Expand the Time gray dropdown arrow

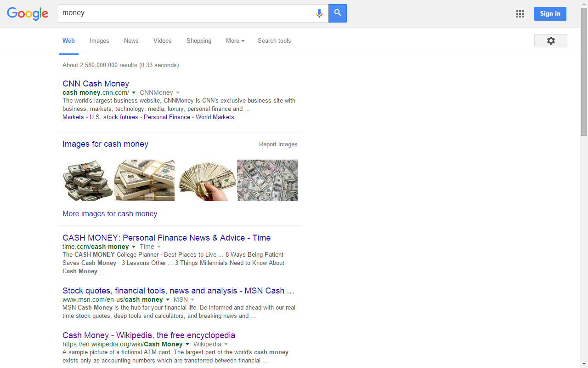coord(159,247)
